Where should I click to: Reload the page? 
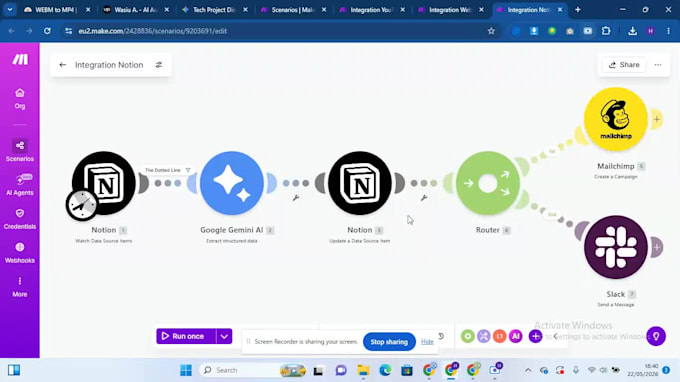click(x=47, y=31)
